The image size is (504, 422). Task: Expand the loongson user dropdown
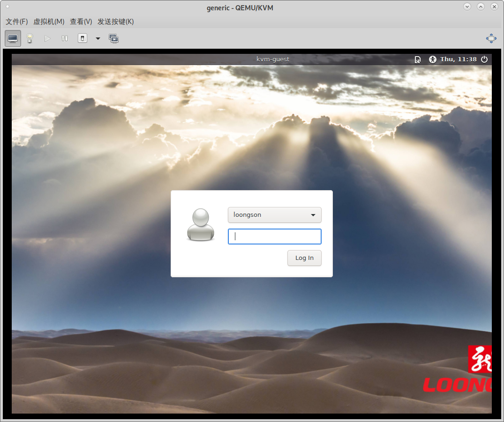274,215
